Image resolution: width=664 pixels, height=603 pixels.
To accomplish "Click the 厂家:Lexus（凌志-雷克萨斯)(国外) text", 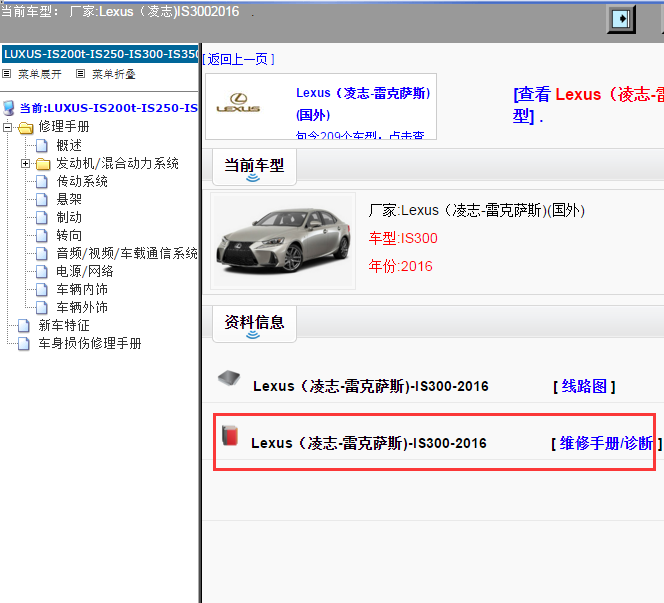I will click(x=476, y=210).
